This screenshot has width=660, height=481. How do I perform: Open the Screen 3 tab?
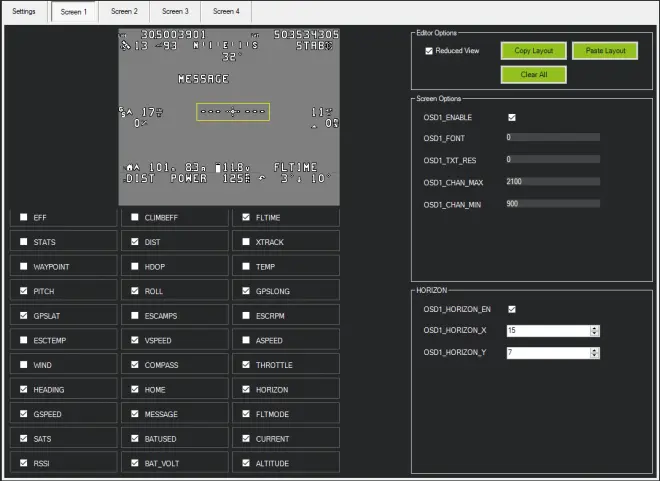point(175,11)
